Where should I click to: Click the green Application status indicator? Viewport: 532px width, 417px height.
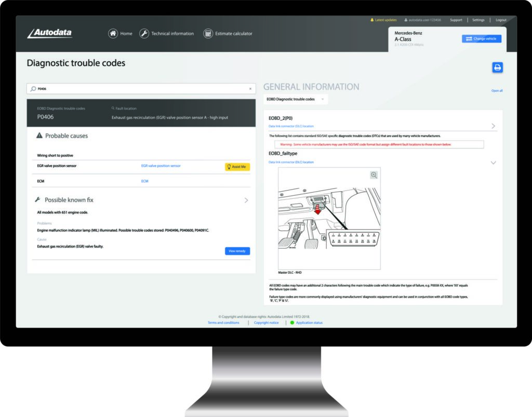(x=292, y=323)
